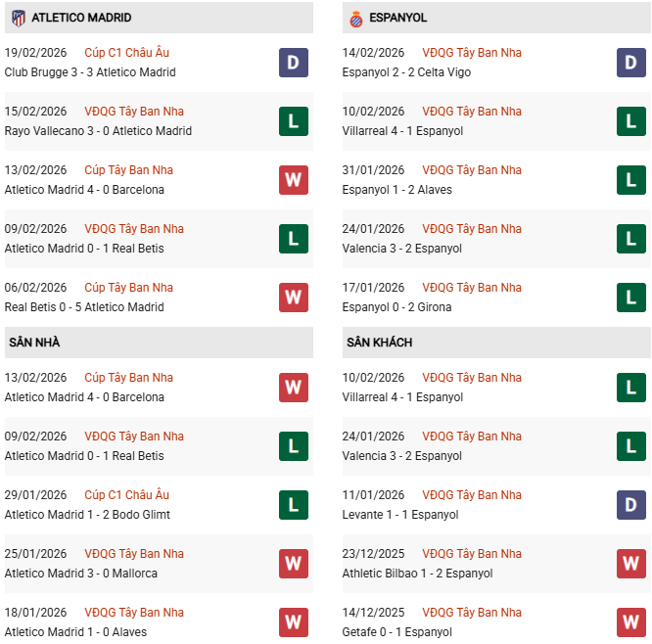
Task: Click the D badge for Espanyol vs Celta Vigo
Action: pyautogui.click(x=631, y=63)
